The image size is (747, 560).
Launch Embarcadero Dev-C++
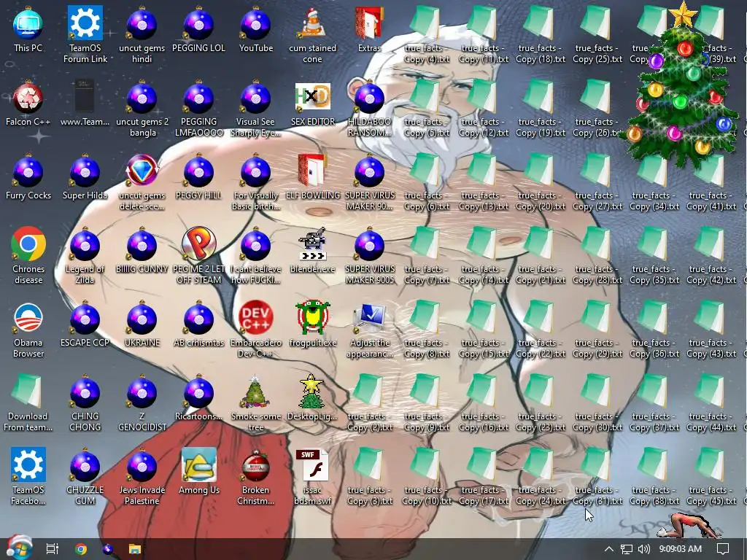256,330
